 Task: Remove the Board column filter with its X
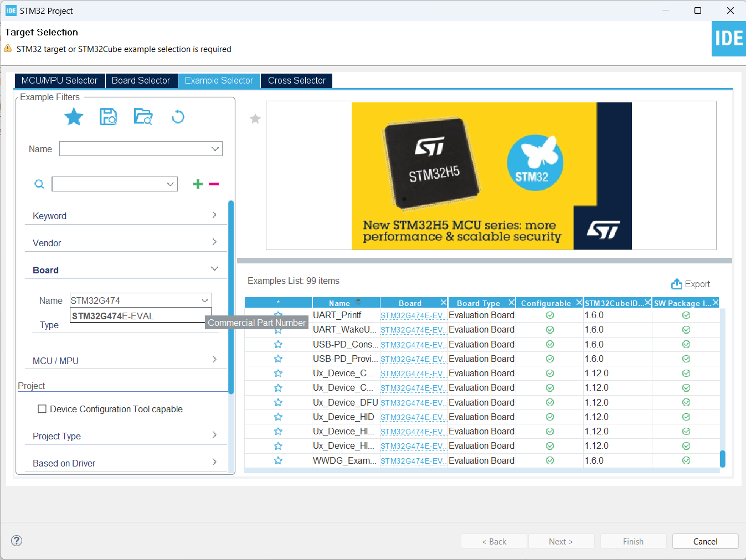[x=443, y=302]
